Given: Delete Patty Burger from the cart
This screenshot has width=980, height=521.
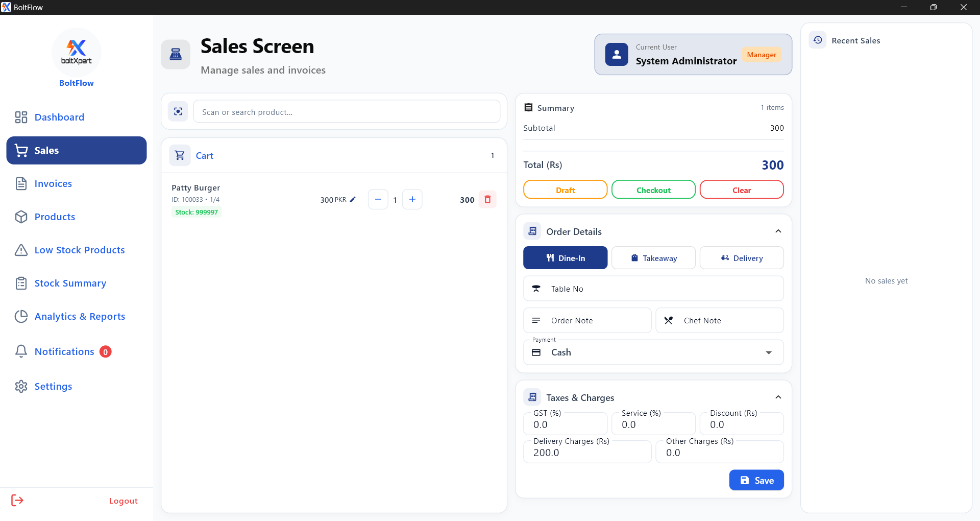Looking at the screenshot, I should pyautogui.click(x=487, y=199).
